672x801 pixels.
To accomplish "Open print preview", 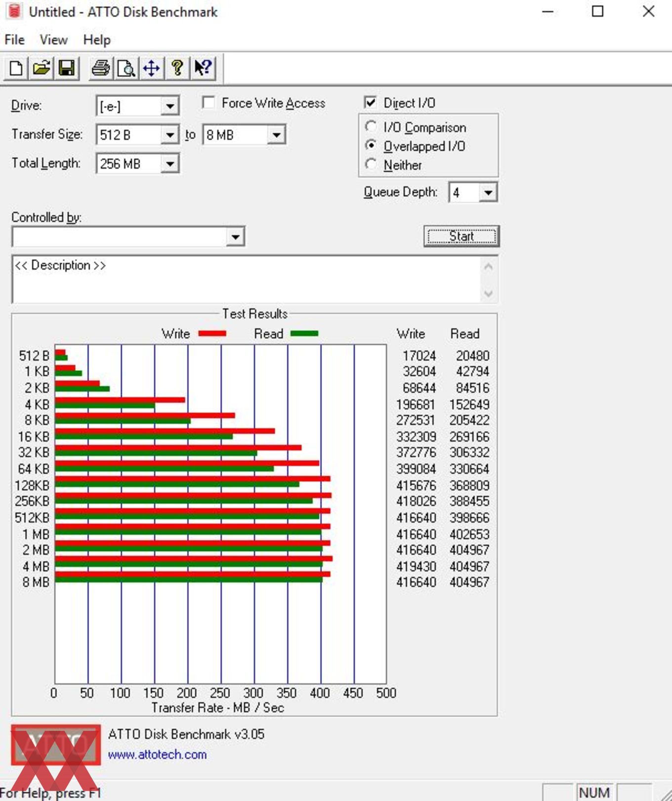I will click(x=126, y=68).
